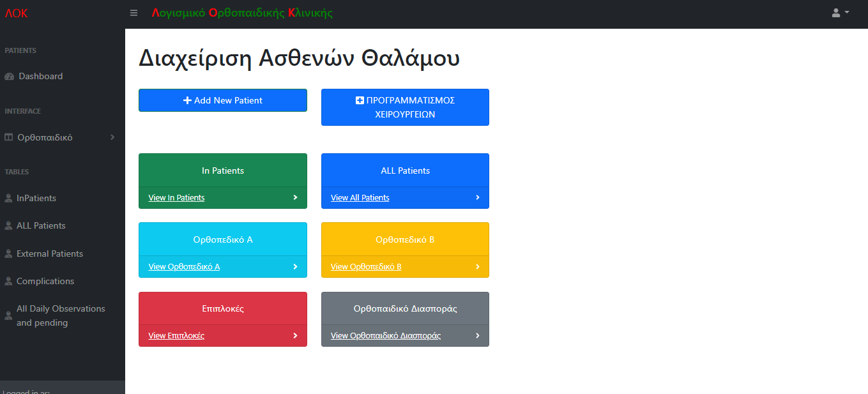Click the External Patients person icon
The width and height of the screenshot is (868, 394).
[x=8, y=254]
